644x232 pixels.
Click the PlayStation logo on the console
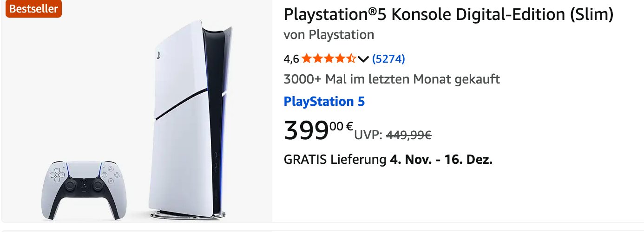(159, 55)
